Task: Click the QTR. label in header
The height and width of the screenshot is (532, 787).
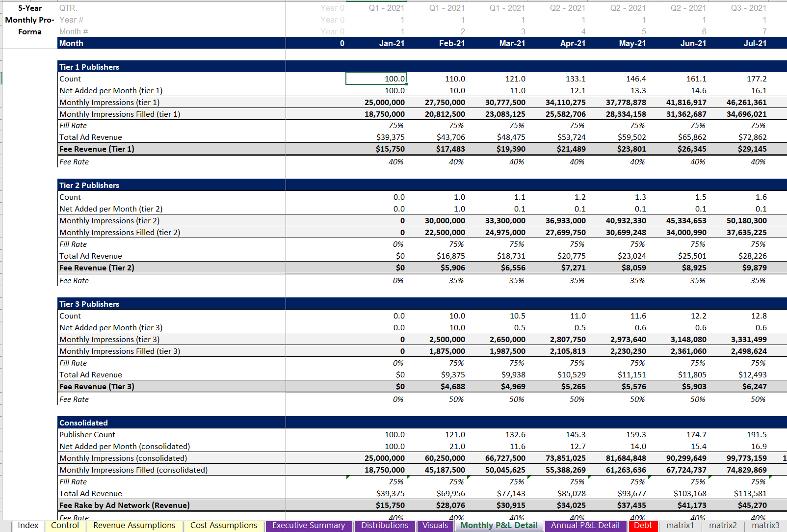Action: click(x=68, y=8)
